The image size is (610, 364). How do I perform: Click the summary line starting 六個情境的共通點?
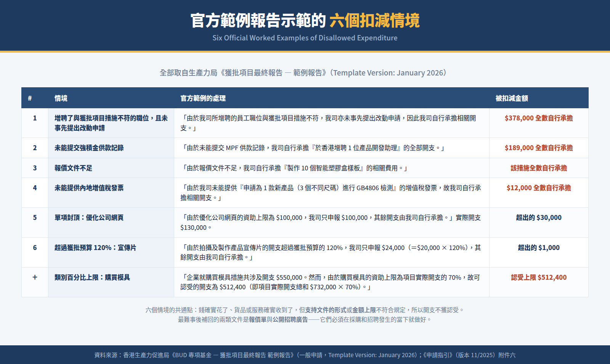click(x=305, y=310)
